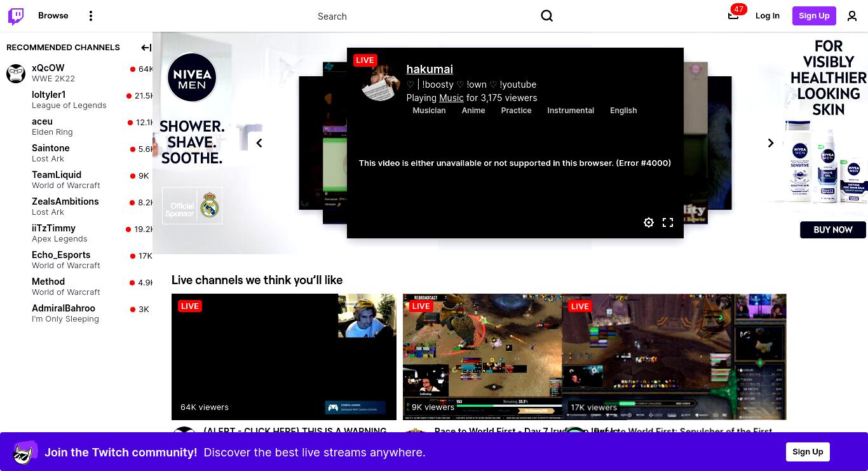This screenshot has height=471, width=868.
Task: Open the user profile icon menu
Action: click(852, 16)
